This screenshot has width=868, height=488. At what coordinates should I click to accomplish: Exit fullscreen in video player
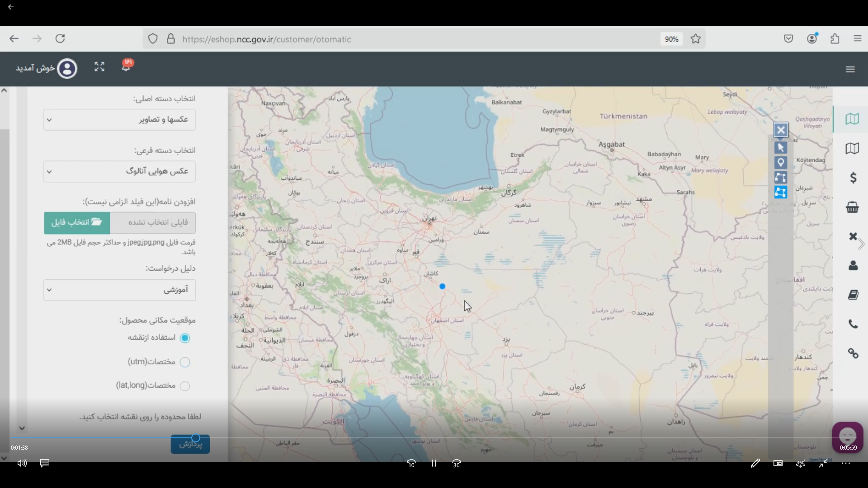(x=823, y=463)
